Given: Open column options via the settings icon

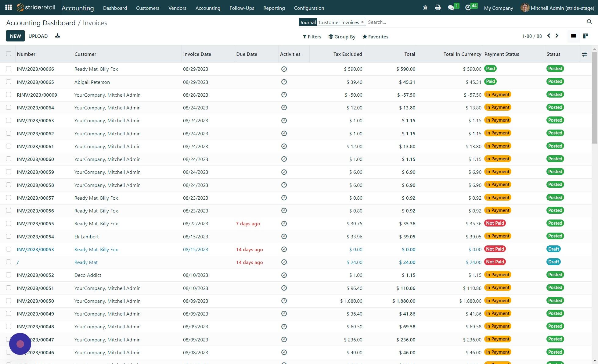Looking at the screenshot, I should pyautogui.click(x=584, y=54).
